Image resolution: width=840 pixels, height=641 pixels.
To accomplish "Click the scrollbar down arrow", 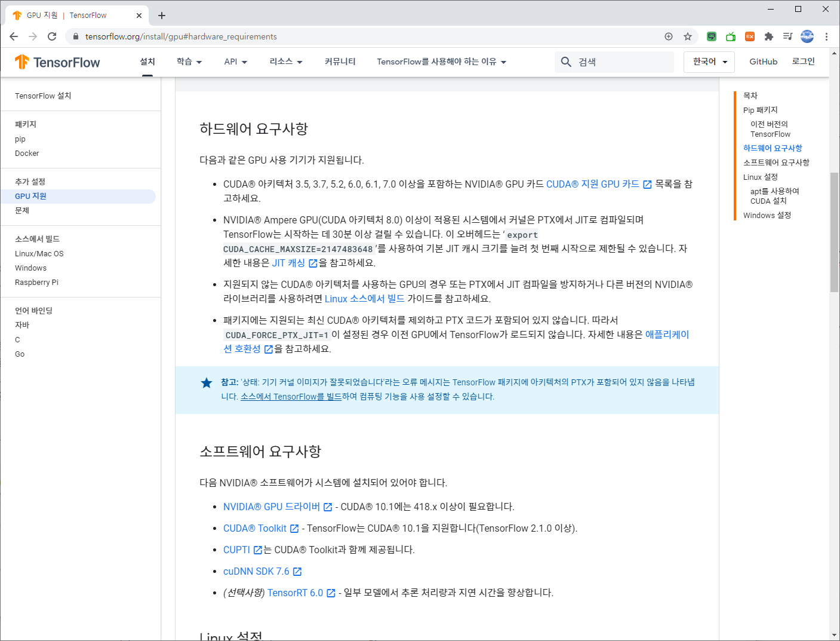I will pyautogui.click(x=834, y=635).
